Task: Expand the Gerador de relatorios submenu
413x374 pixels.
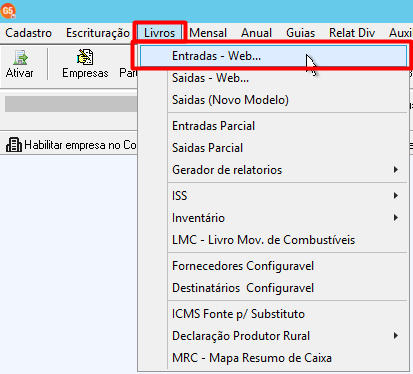Action: (x=273, y=170)
